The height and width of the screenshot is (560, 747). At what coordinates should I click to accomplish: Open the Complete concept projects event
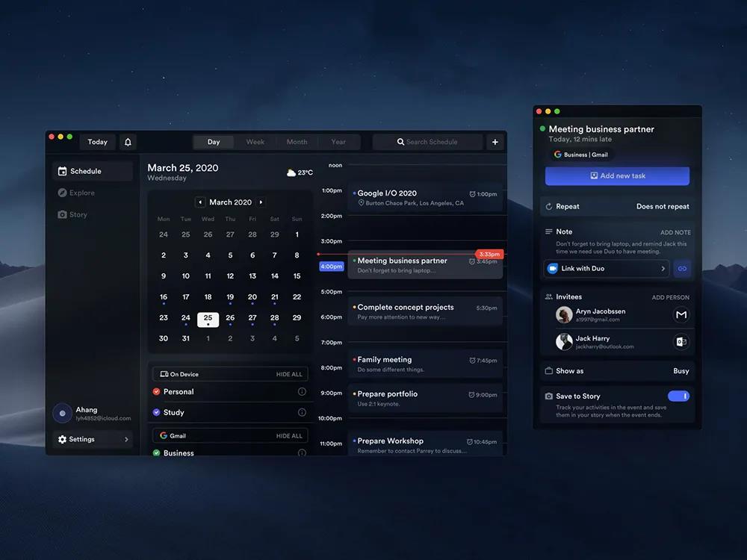pyautogui.click(x=425, y=311)
